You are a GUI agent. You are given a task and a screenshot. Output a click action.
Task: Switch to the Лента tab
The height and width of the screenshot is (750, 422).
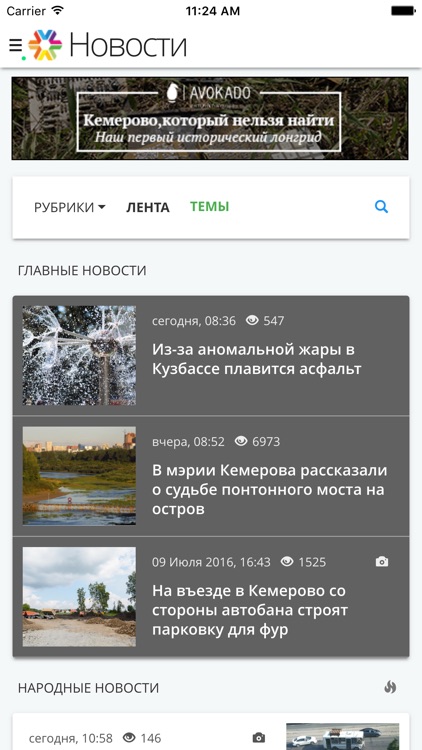pyautogui.click(x=148, y=208)
